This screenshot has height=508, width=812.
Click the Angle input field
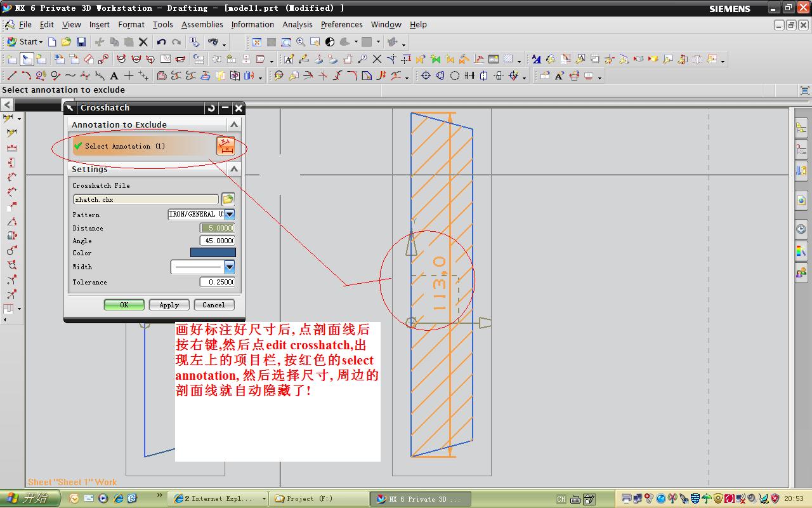pos(218,241)
